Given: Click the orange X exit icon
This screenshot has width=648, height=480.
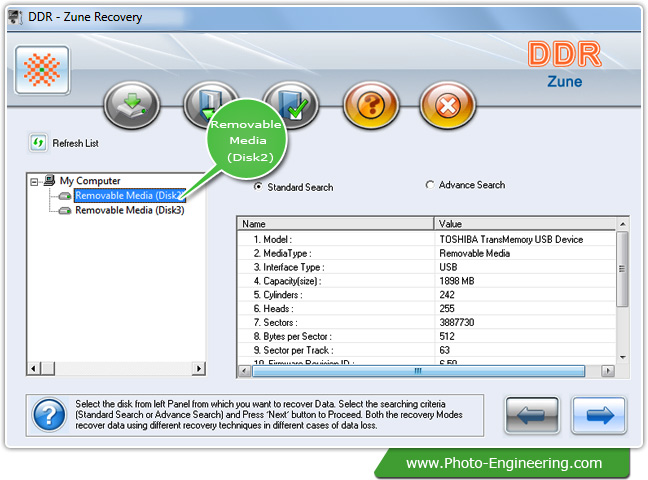Looking at the screenshot, I should (448, 105).
